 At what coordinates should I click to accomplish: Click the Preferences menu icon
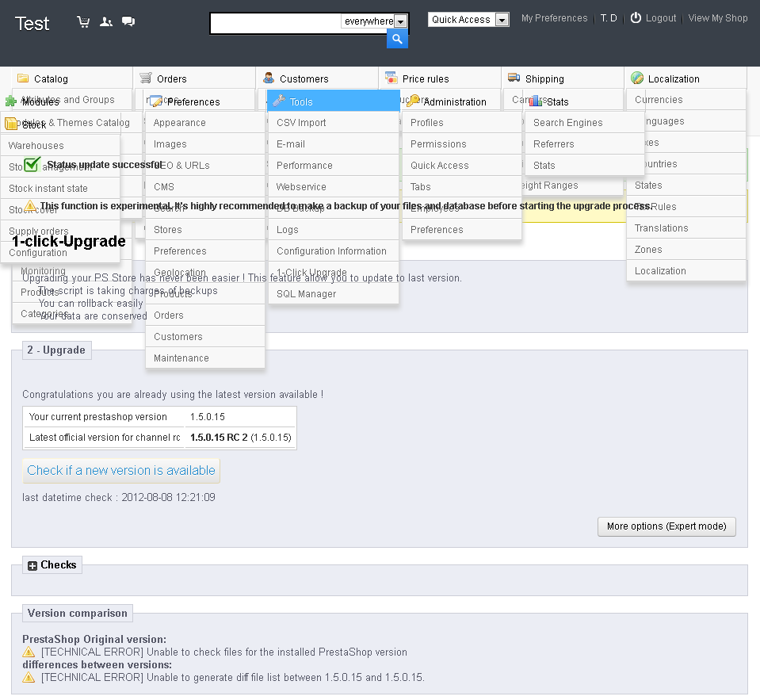pos(156,101)
